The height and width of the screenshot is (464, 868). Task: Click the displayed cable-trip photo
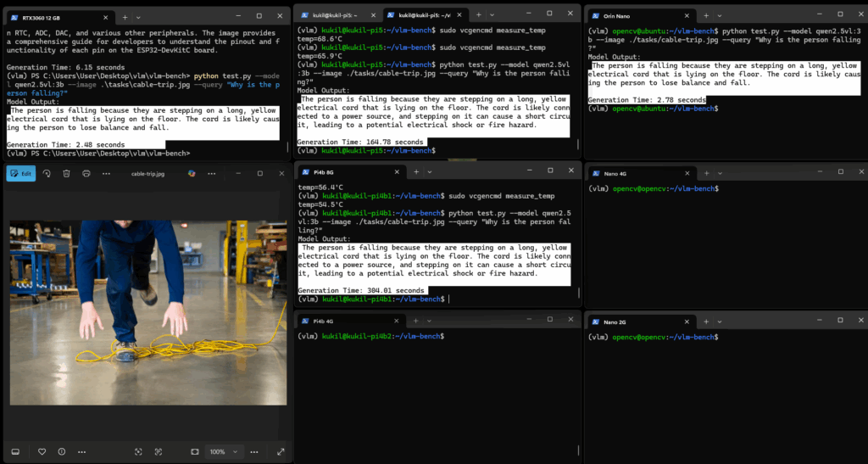(x=148, y=300)
